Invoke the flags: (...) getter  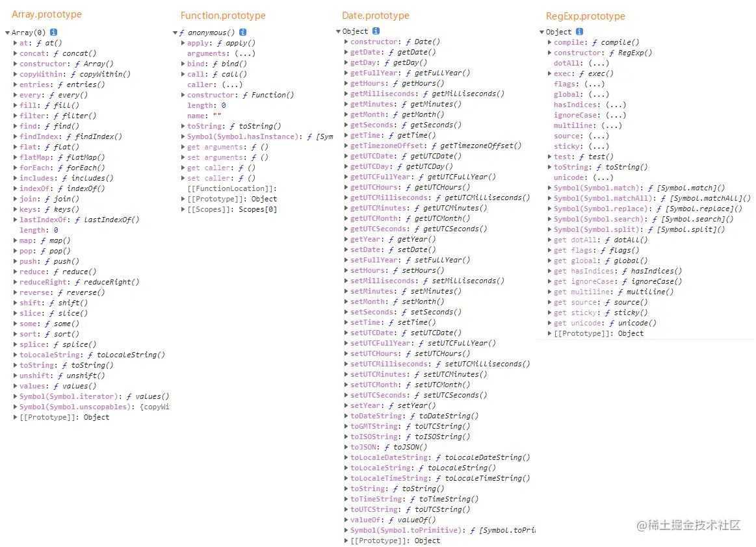click(595, 84)
